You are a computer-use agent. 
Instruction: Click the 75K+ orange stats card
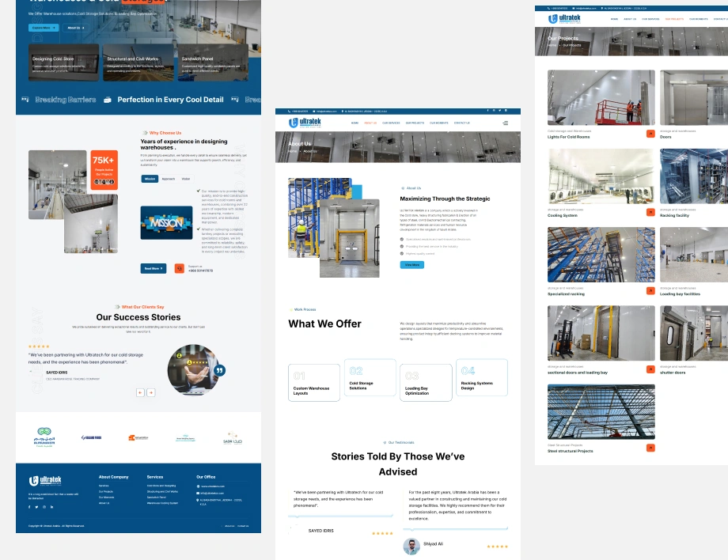point(104,170)
